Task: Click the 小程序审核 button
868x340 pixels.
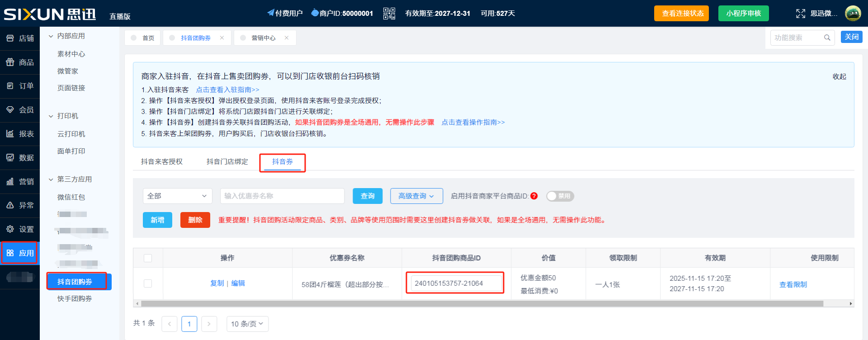Action: coord(744,14)
